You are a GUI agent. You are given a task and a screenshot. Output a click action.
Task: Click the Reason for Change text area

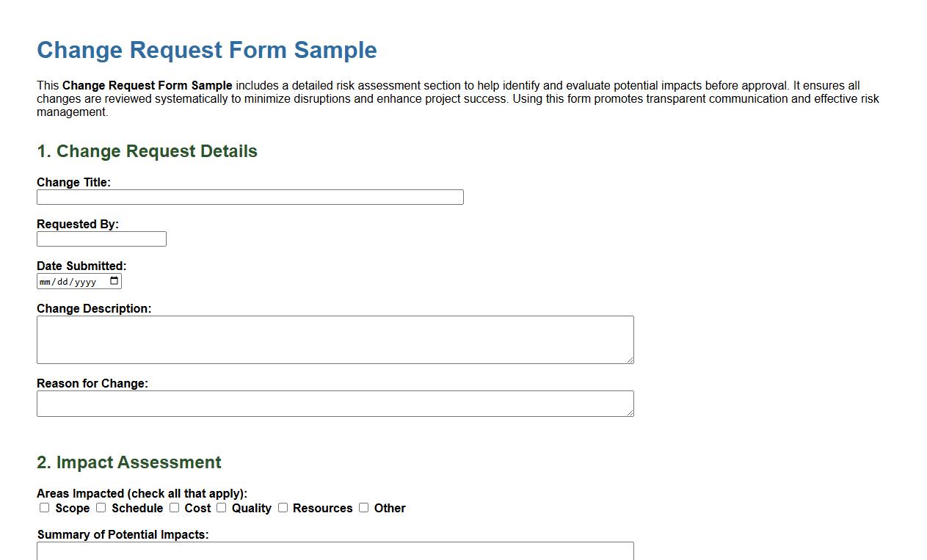335,403
